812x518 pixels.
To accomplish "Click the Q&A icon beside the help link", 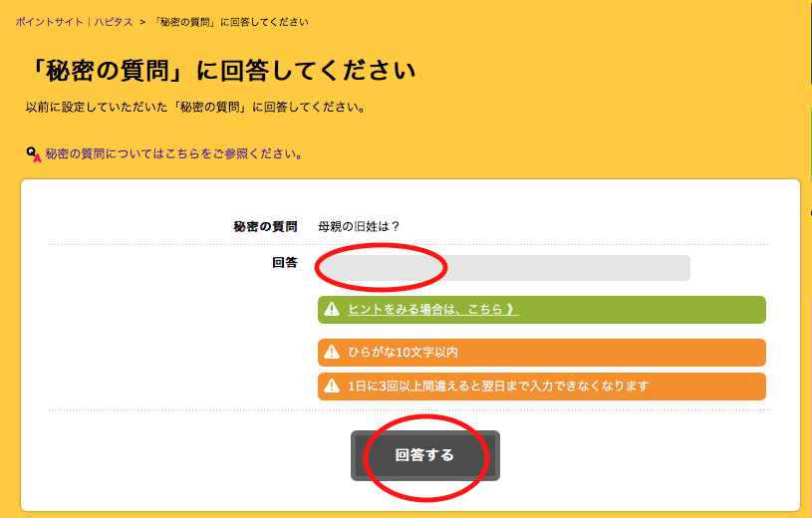I will [34, 154].
